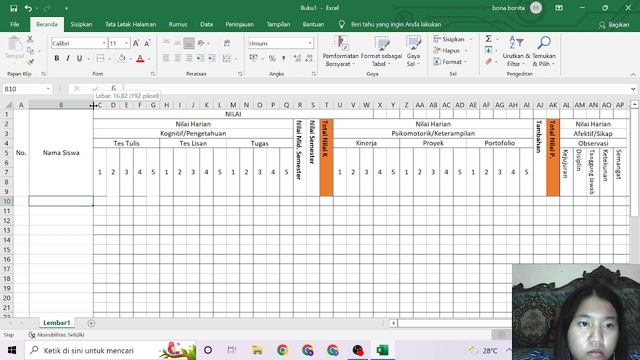Click the Hapus cells button

click(451, 51)
